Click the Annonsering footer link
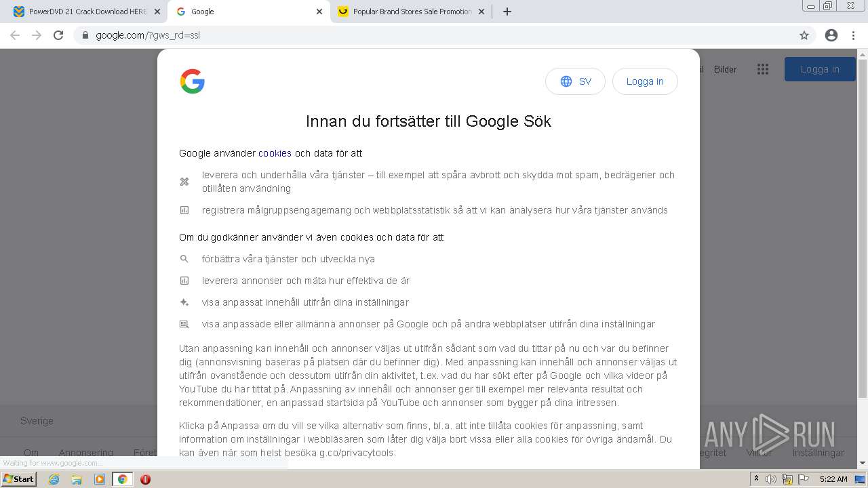Screen dimensions: 868x488 tap(85, 453)
